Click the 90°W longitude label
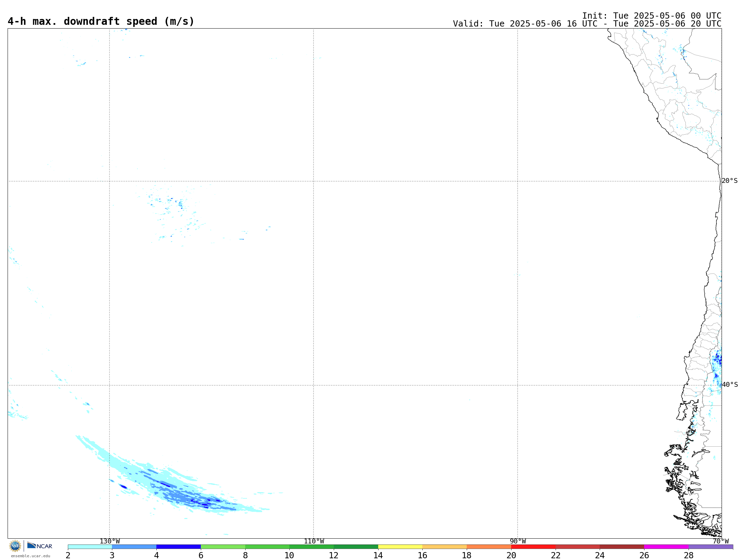 click(x=518, y=541)
